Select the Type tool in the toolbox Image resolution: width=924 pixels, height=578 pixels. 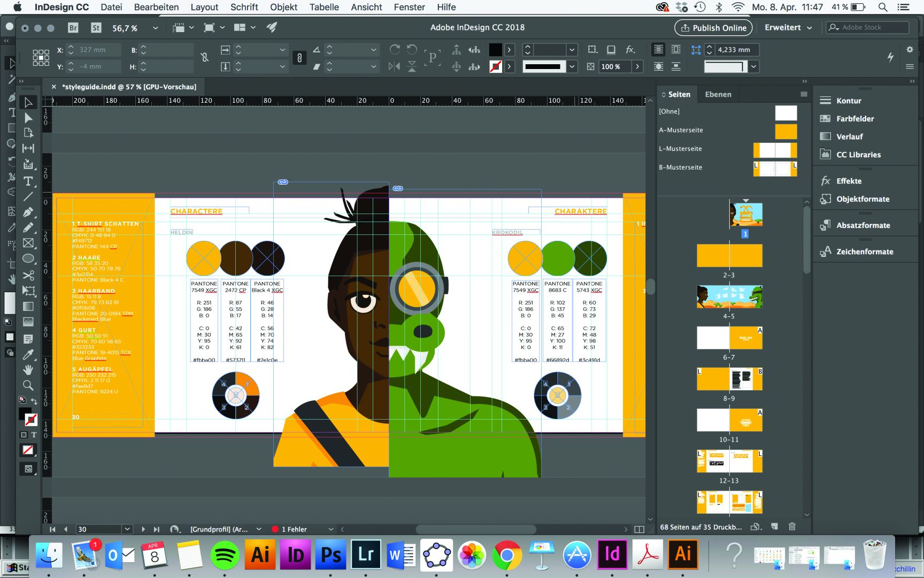click(28, 181)
